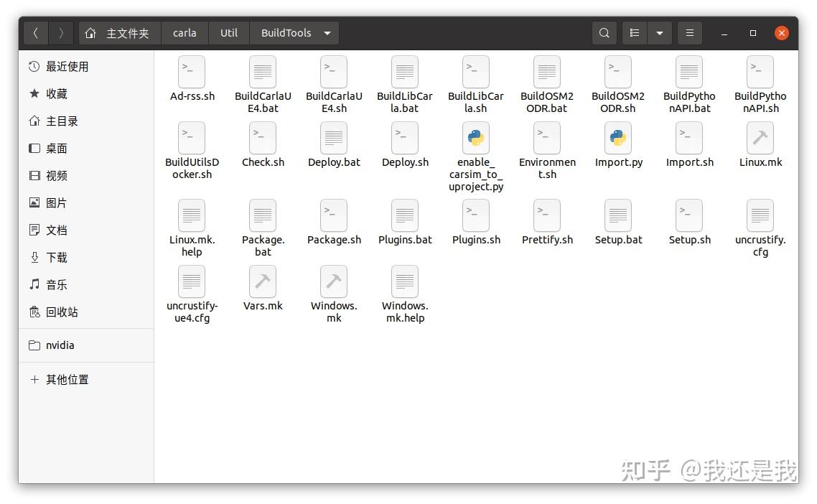Open 回收站 in the sidebar
This screenshot has width=817, height=504.
point(60,312)
